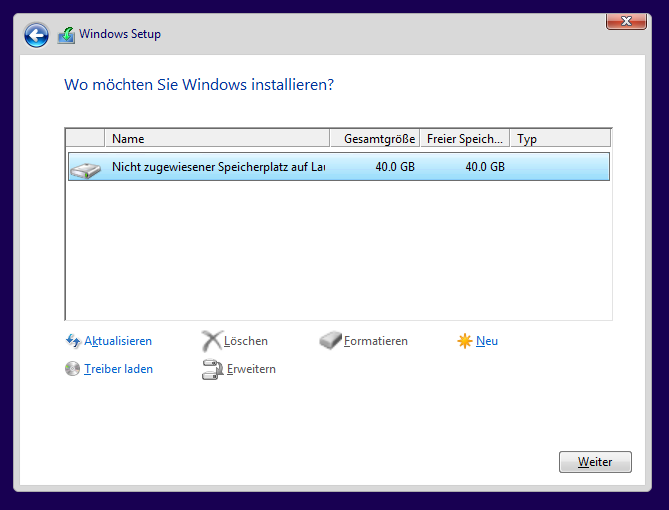Click the Erweitern link
Image resolution: width=669 pixels, height=510 pixels.
pyautogui.click(x=251, y=369)
